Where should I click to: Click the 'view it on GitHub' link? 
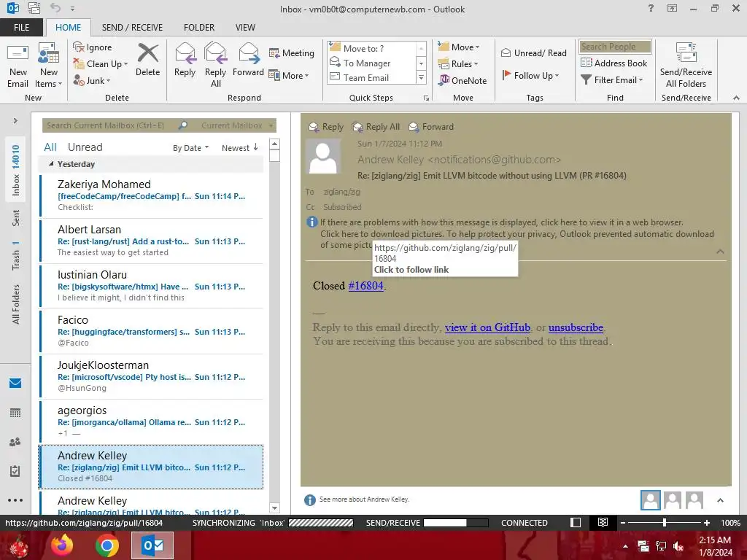(x=487, y=327)
